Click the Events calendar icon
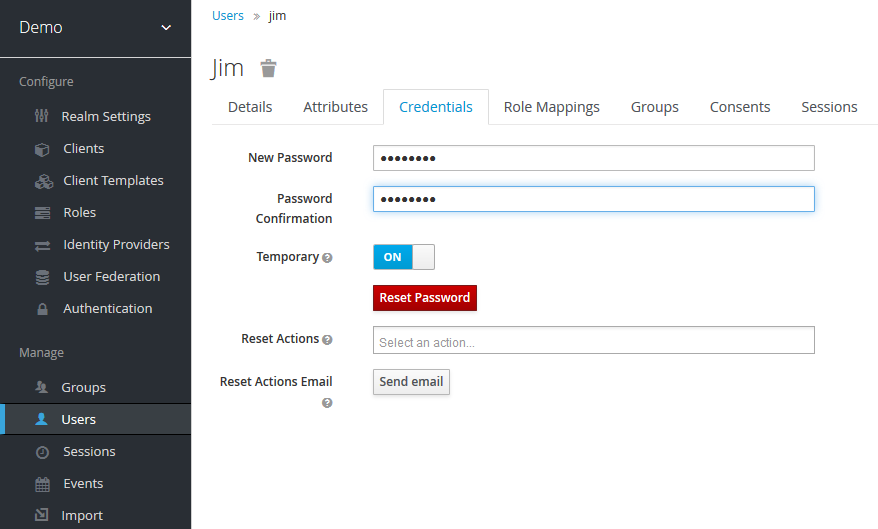This screenshot has width=878, height=529. 42,484
